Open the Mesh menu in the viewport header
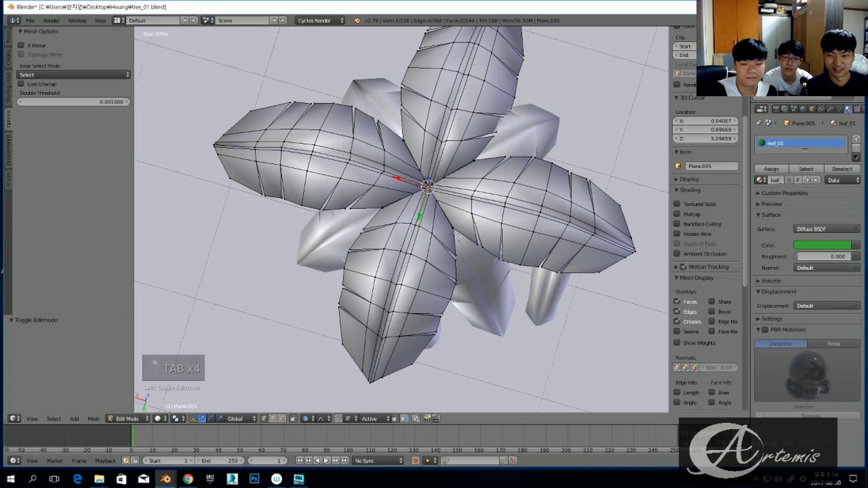 click(x=94, y=419)
